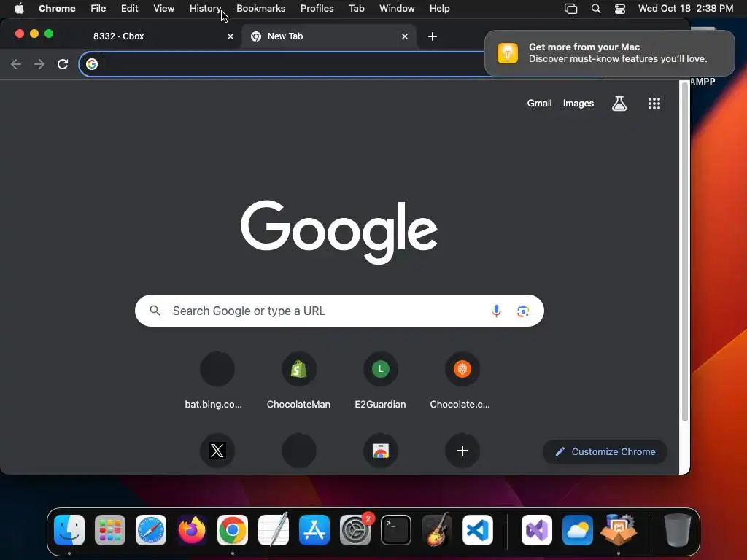Open the Chrome Web Store shortcut tile

pos(380,451)
